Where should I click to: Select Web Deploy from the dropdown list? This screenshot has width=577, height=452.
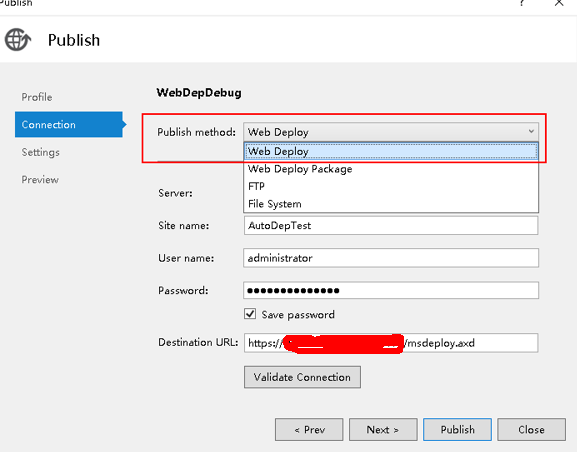[391, 151]
